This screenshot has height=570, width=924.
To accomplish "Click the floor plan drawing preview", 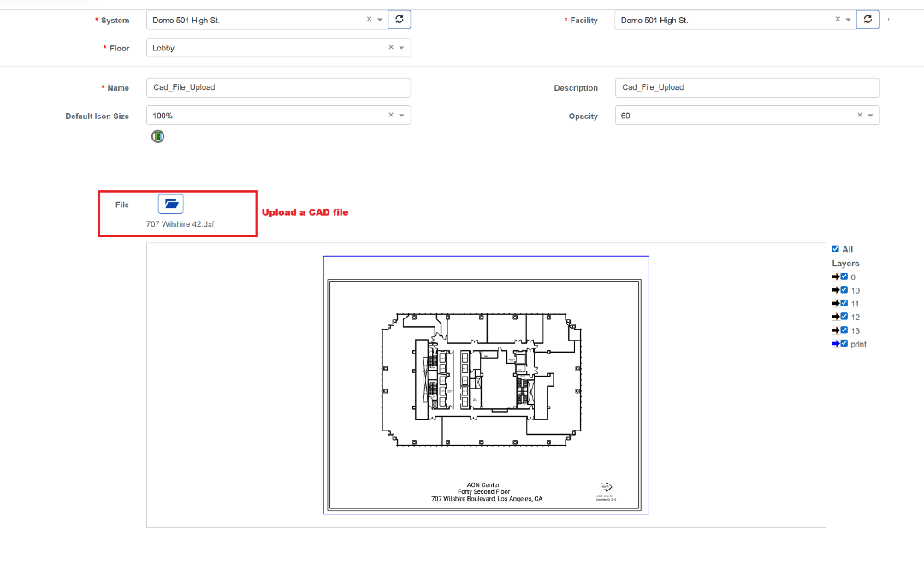I will point(485,385).
